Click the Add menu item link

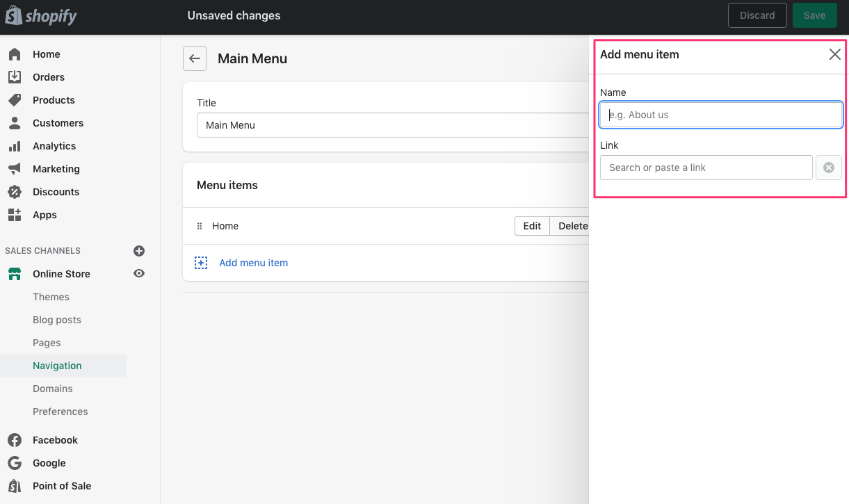point(253,262)
